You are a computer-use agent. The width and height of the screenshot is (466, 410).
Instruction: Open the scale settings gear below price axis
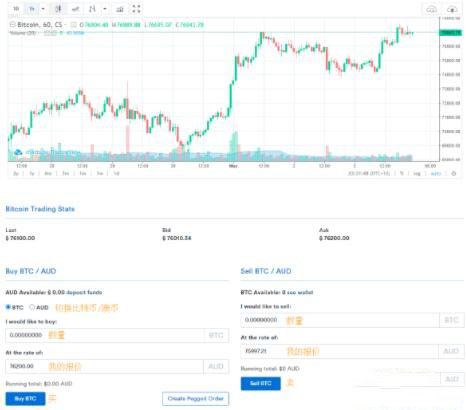pyautogui.click(x=453, y=173)
